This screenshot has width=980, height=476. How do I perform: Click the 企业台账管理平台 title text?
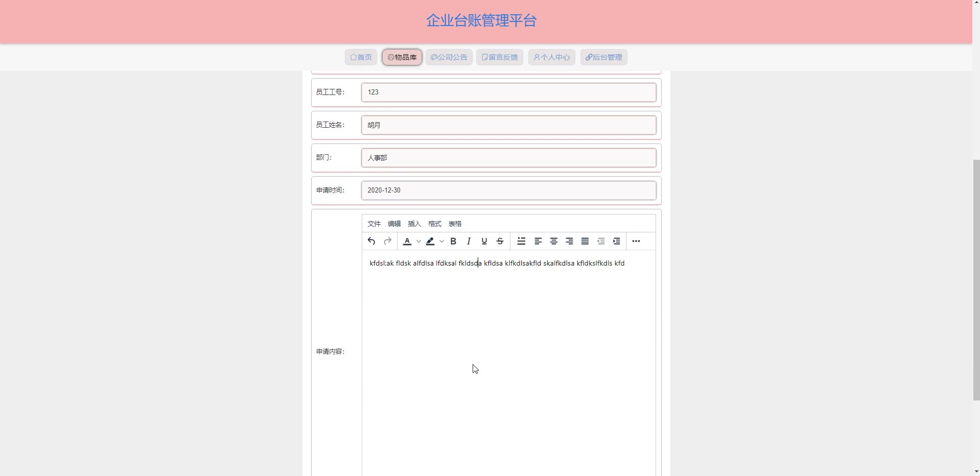(x=481, y=20)
